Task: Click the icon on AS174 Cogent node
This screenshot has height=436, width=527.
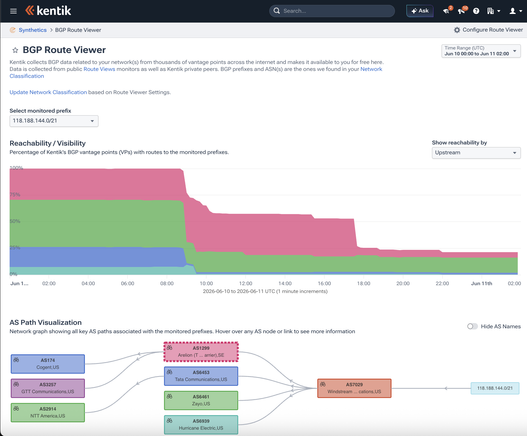Action: [16, 360]
